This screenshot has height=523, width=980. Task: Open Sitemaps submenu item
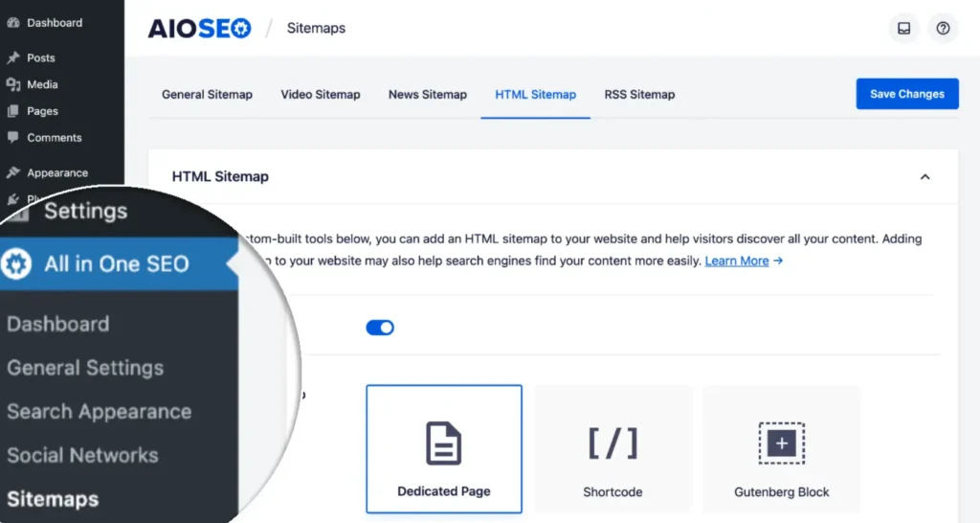click(54, 499)
